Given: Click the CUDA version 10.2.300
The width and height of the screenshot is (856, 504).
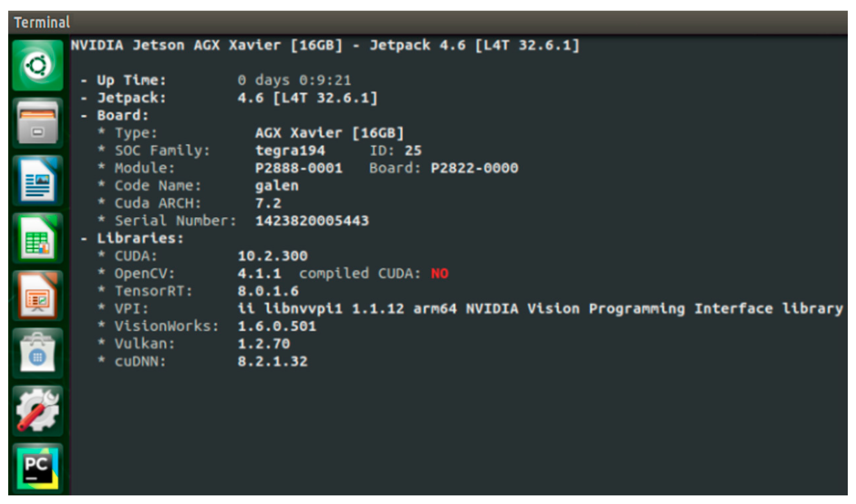Looking at the screenshot, I should click(x=272, y=256).
